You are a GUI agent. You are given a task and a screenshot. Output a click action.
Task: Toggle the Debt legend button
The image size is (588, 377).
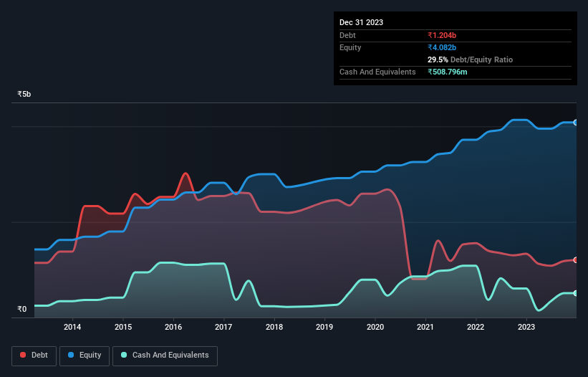point(34,355)
